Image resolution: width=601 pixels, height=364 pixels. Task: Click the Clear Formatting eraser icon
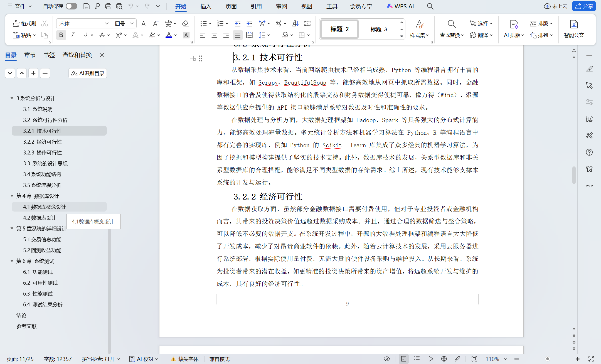185,23
